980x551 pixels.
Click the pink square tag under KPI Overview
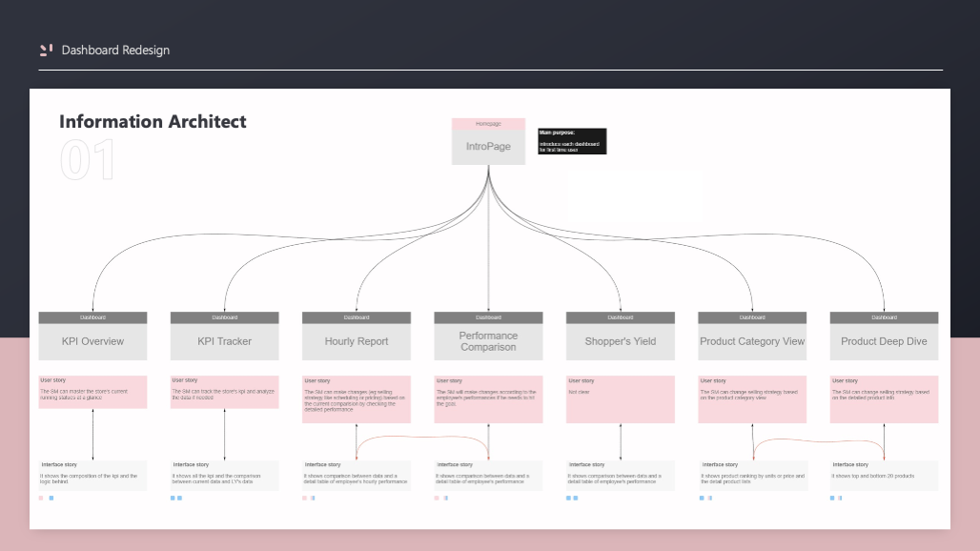41,498
